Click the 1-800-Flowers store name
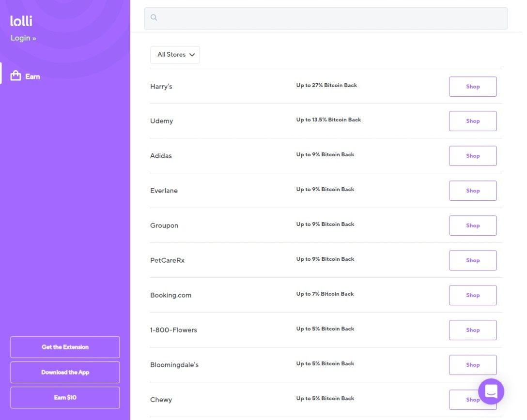This screenshot has height=420, width=527. (173, 330)
